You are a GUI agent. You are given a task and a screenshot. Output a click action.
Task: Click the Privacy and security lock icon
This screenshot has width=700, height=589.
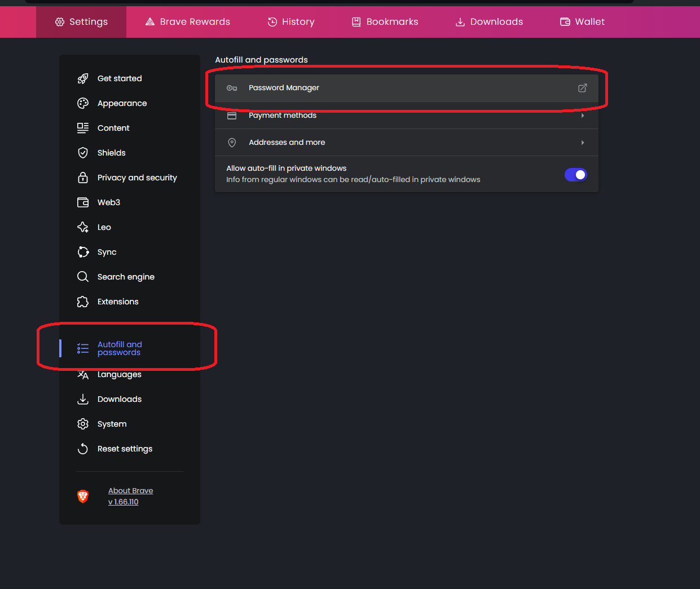pyautogui.click(x=83, y=178)
